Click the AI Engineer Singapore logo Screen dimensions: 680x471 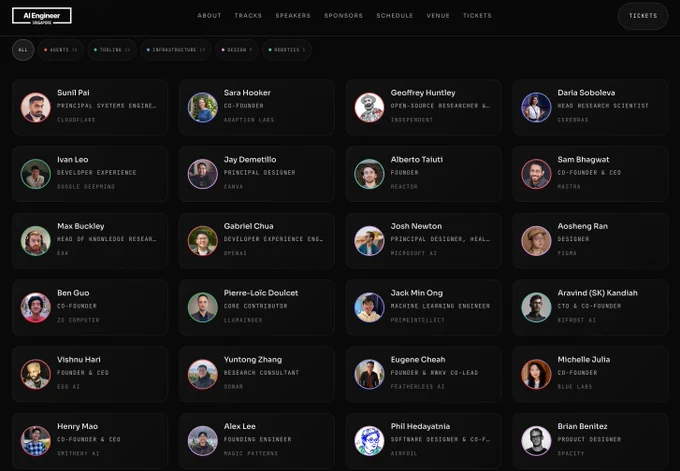pos(42,16)
